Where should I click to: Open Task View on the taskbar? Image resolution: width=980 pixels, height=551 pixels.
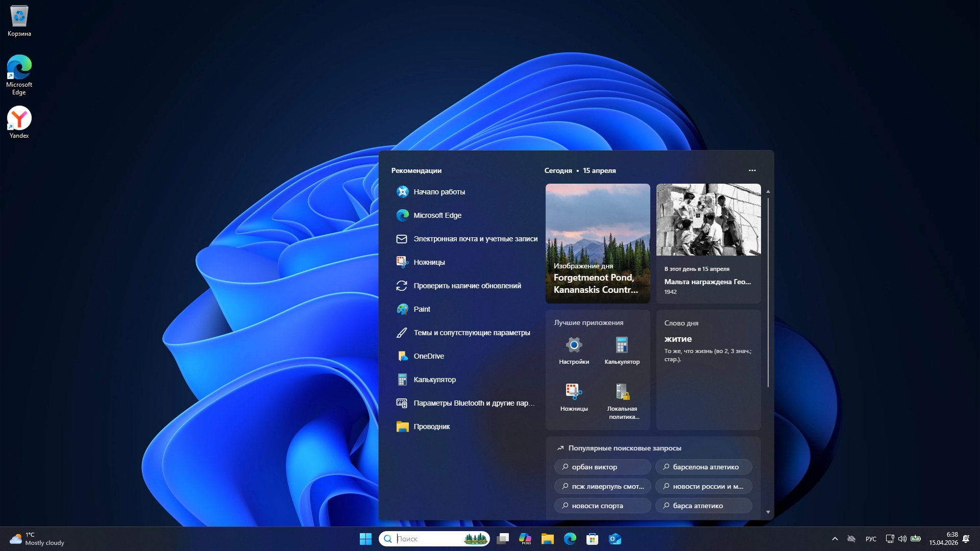click(x=503, y=539)
